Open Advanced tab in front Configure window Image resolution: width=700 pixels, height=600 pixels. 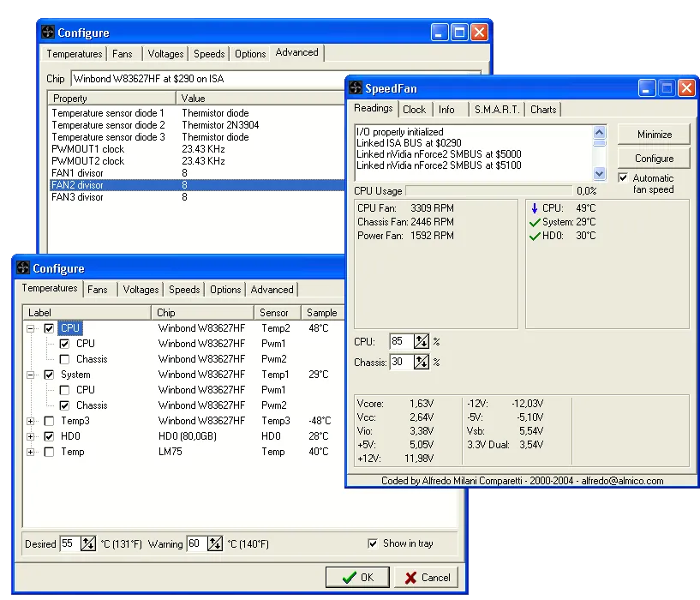(x=272, y=290)
